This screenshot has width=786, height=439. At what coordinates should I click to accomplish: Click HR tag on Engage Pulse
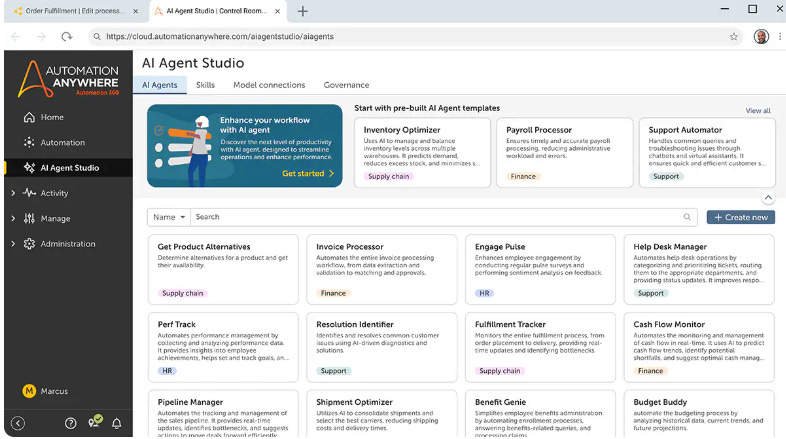(484, 293)
